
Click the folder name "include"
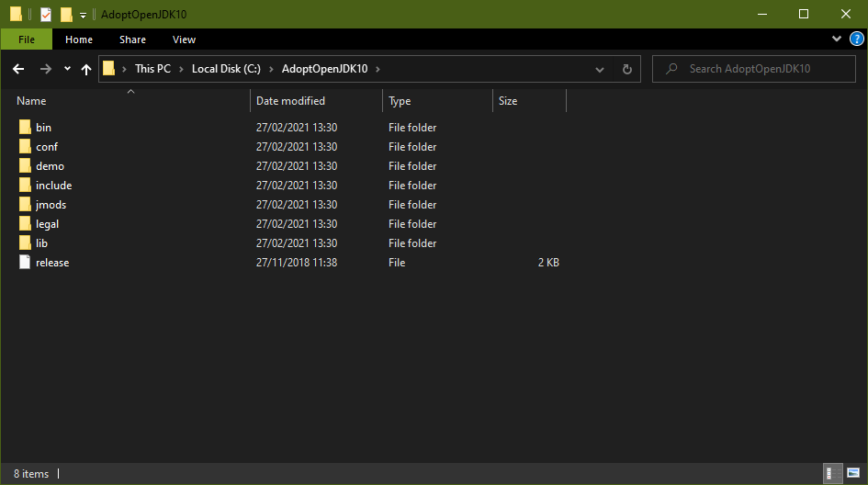pos(53,186)
